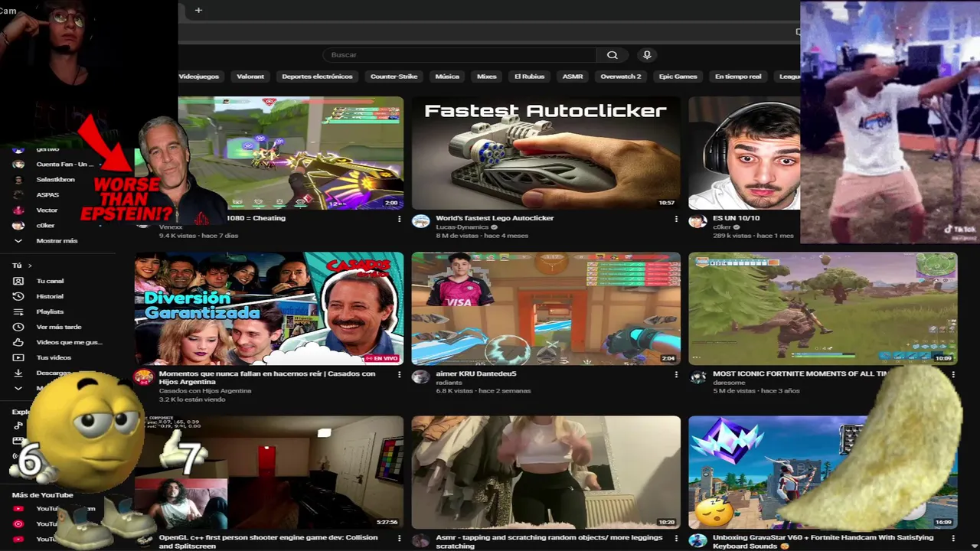Open daresome channel avatar under Fortnite video
The width and height of the screenshot is (980, 551).
697,377
